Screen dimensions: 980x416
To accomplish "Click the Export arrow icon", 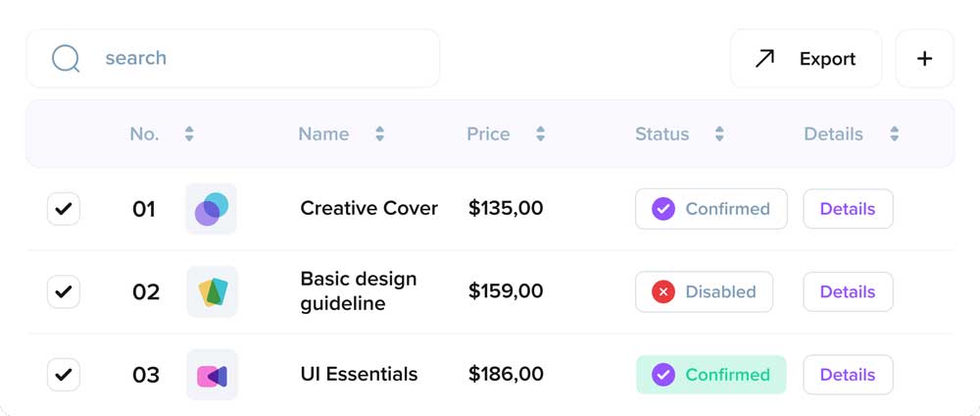I will coord(764,59).
